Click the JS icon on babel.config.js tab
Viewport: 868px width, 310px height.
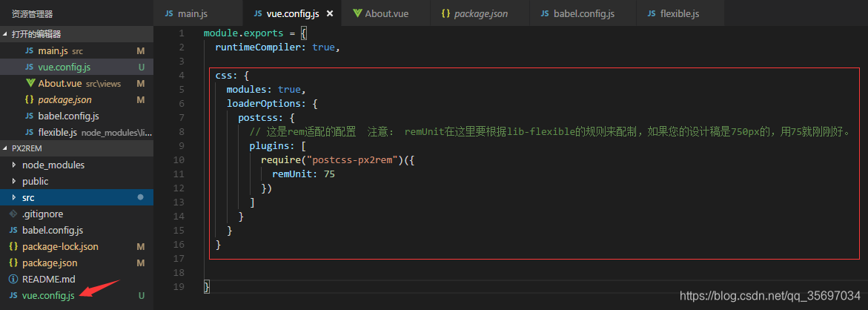point(545,13)
